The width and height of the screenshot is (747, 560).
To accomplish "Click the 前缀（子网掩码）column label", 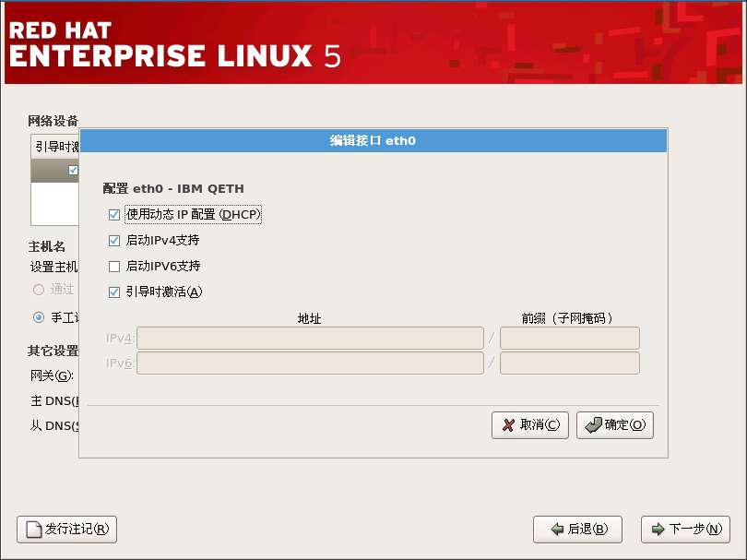I will [x=567, y=318].
